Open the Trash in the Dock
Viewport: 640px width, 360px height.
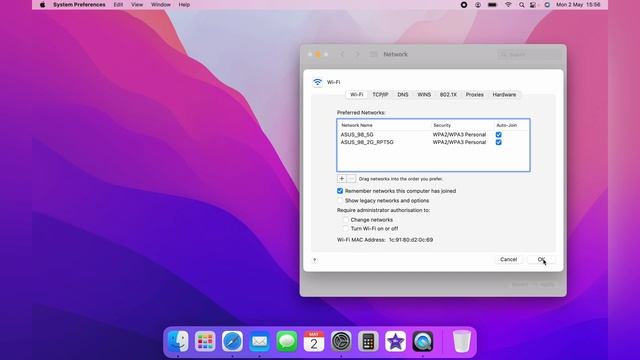(462, 341)
